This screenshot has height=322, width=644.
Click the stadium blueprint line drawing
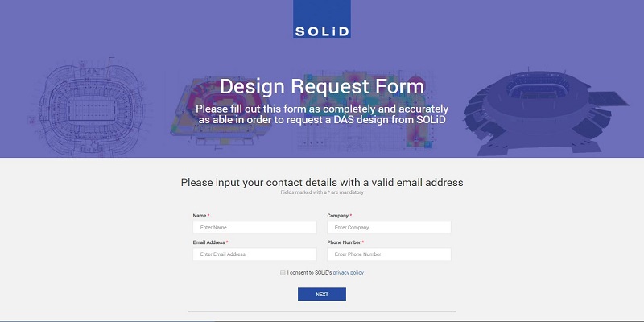tap(90, 108)
